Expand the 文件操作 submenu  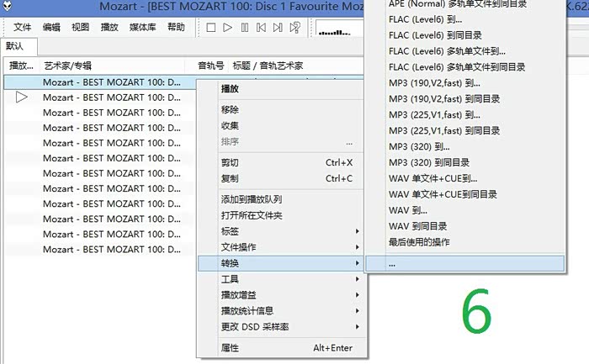[x=281, y=247]
